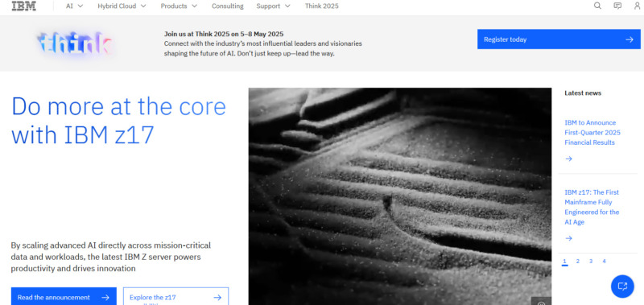
Task: Open the search magnifier icon
Action: tap(597, 6)
